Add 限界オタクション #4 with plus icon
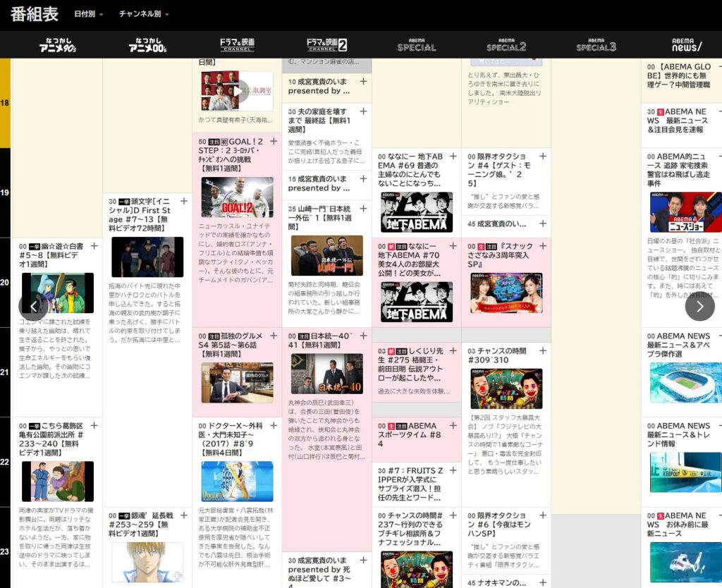This screenshot has height=588, width=722. [x=543, y=157]
